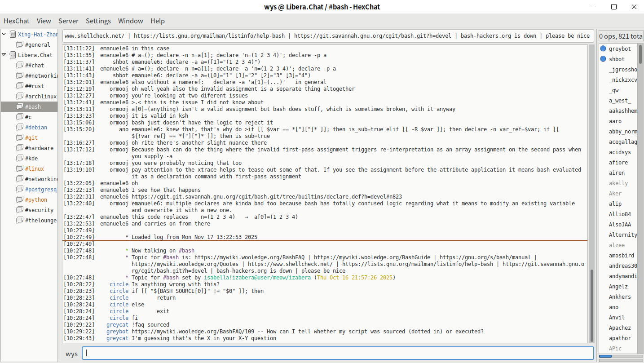Click the lag meter bar below user list

[x=620, y=356]
